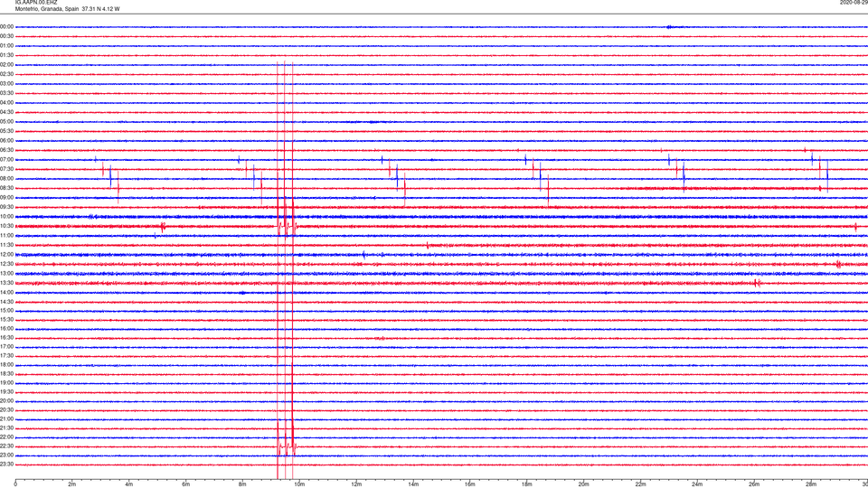The width and height of the screenshot is (868, 488).
Task: Click the 01:30 time label
Action: pyautogui.click(x=6, y=55)
